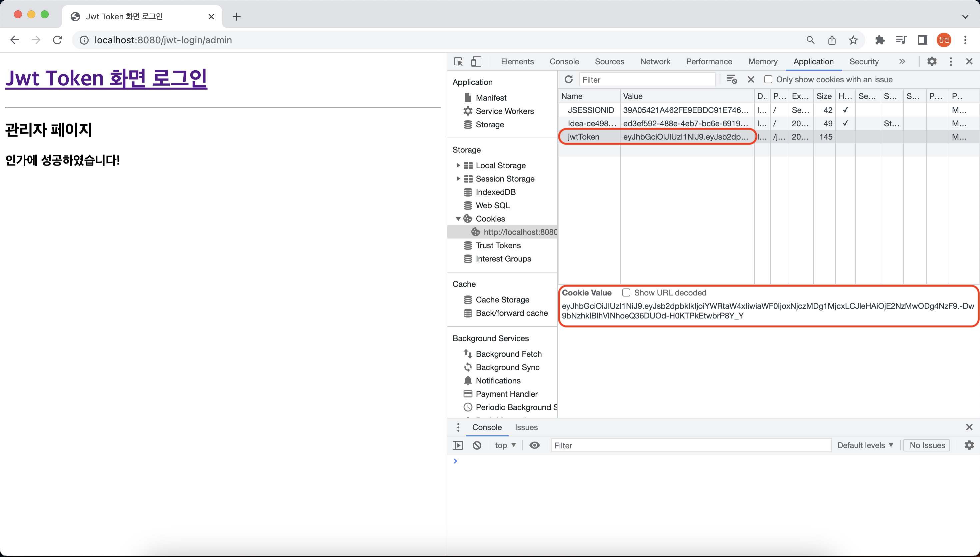
Task: Show console sidebar icon
Action: click(458, 445)
